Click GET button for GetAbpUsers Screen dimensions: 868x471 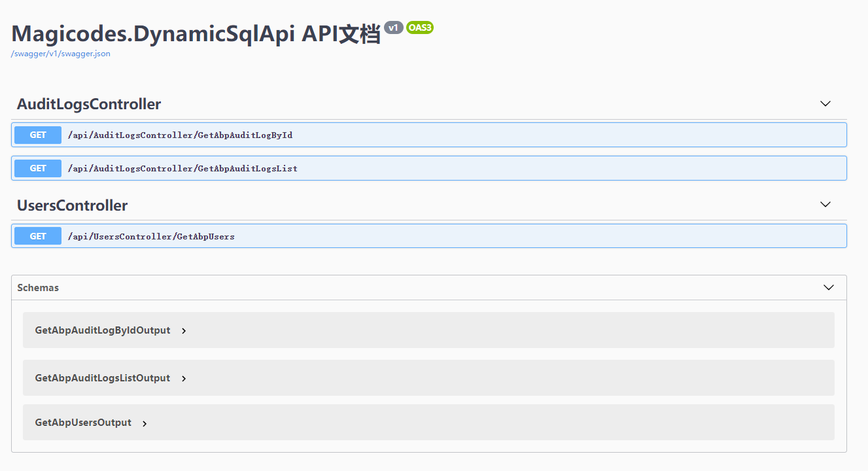click(x=38, y=236)
